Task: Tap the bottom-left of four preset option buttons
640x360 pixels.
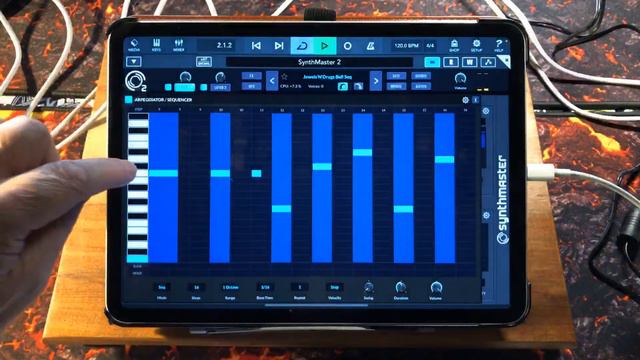Action: pyautogui.click(x=396, y=86)
